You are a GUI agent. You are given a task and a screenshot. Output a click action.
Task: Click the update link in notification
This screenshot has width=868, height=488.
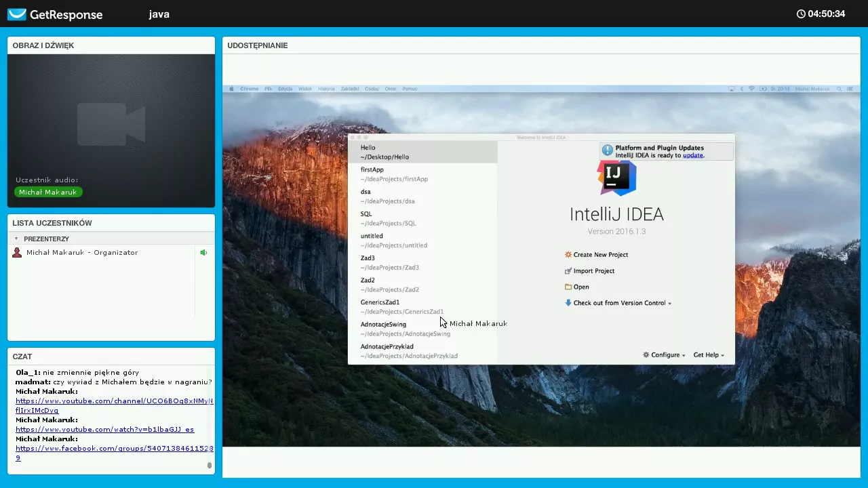click(692, 155)
